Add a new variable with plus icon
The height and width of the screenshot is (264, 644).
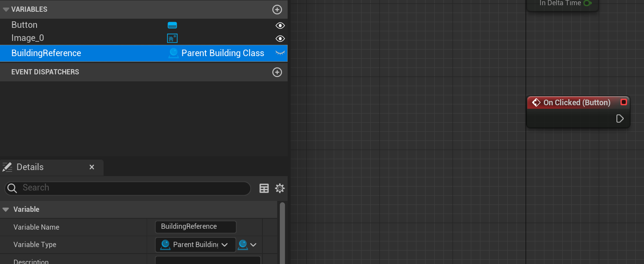277,9
